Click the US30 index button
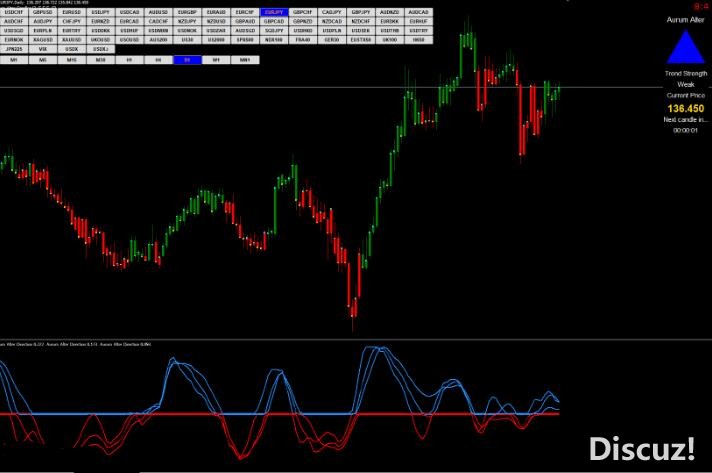The width and height of the screenshot is (712, 473). tap(187, 40)
